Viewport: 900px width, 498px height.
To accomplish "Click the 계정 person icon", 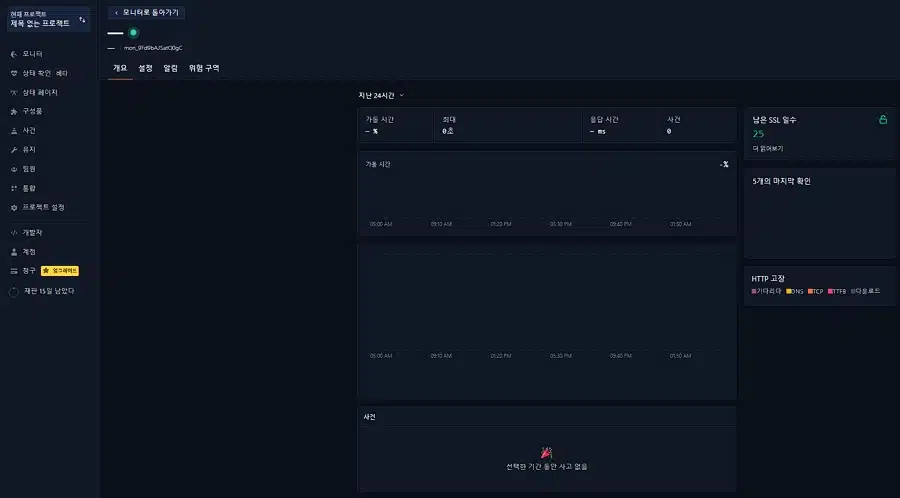I will pos(14,252).
